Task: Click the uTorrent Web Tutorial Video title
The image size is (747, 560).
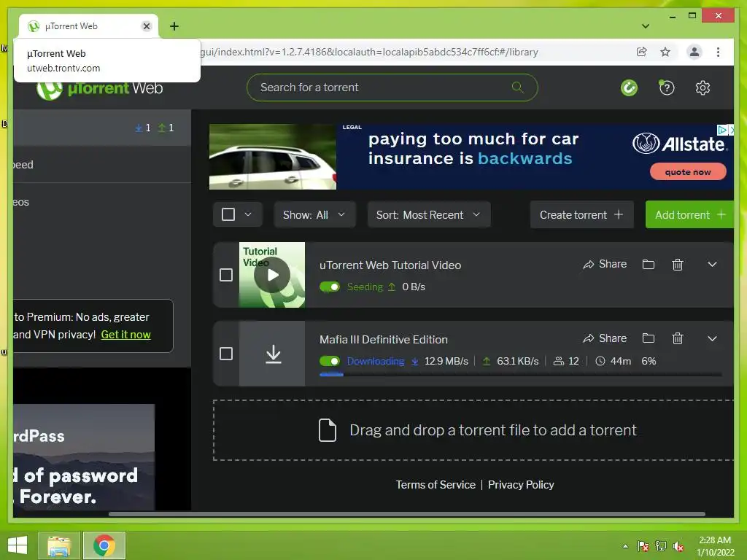Action: pyautogui.click(x=390, y=265)
